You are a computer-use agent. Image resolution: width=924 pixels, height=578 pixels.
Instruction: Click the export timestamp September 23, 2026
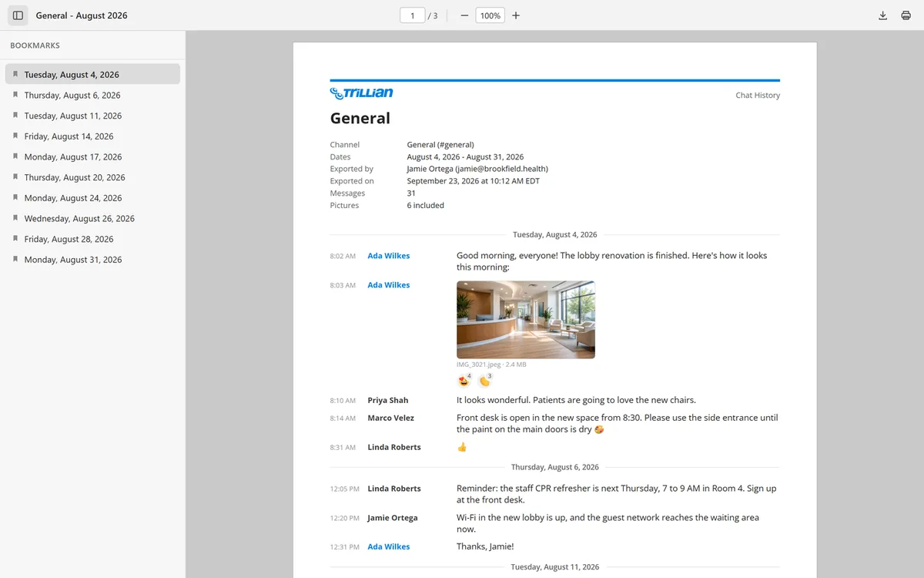[475, 181]
